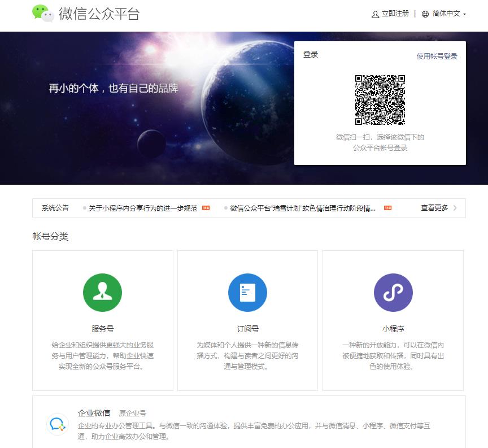Click the 系统公告 label

pos(55,208)
